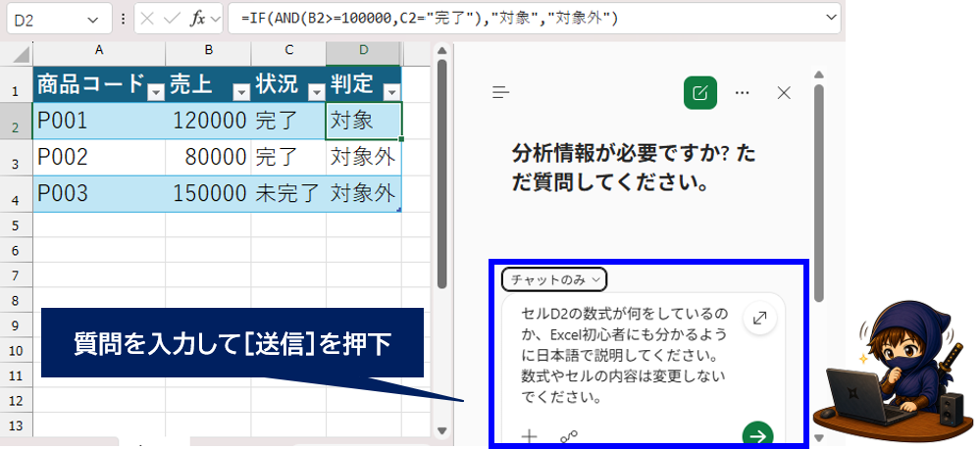980x449 pixels.
Task: Send the prompt with the green arrow
Action: point(757,435)
